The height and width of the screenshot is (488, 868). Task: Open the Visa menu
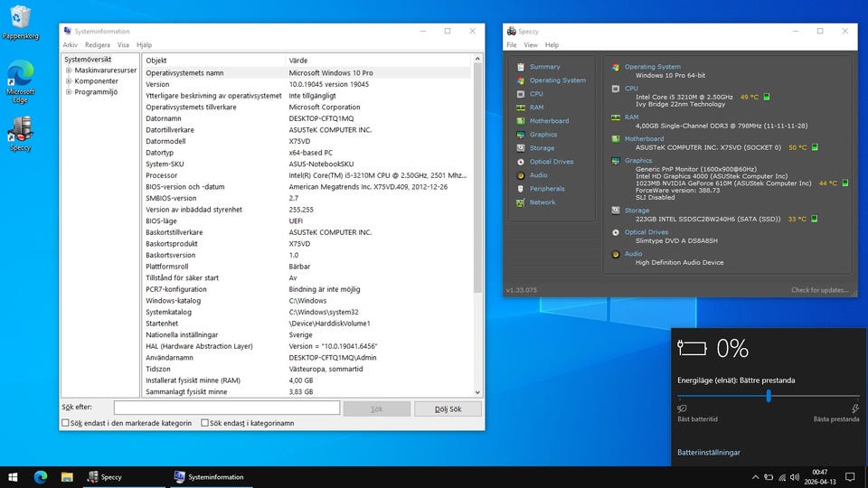[123, 45]
